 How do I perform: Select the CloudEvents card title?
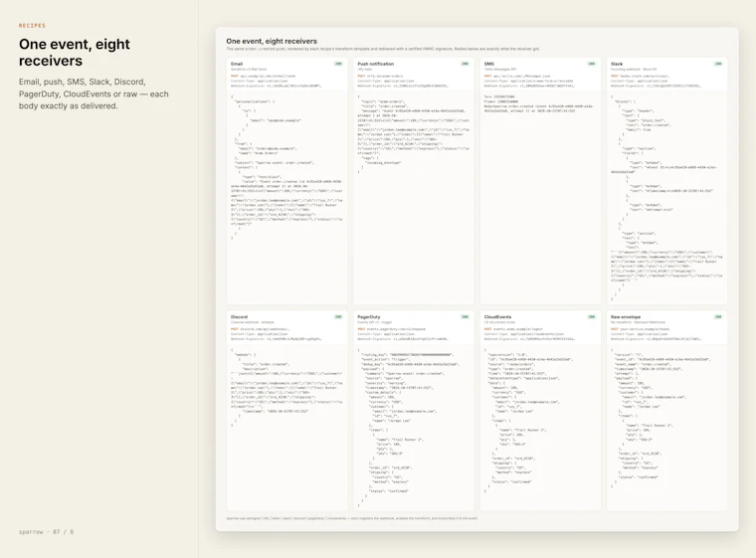[497, 317]
